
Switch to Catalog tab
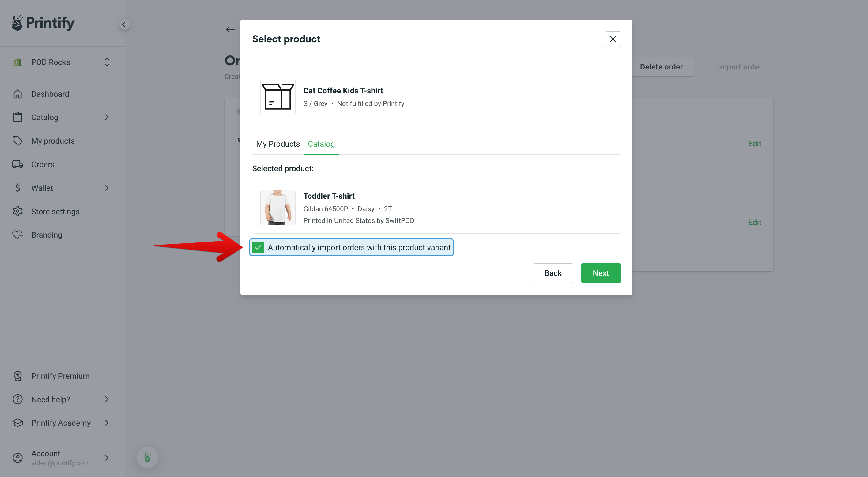(321, 143)
